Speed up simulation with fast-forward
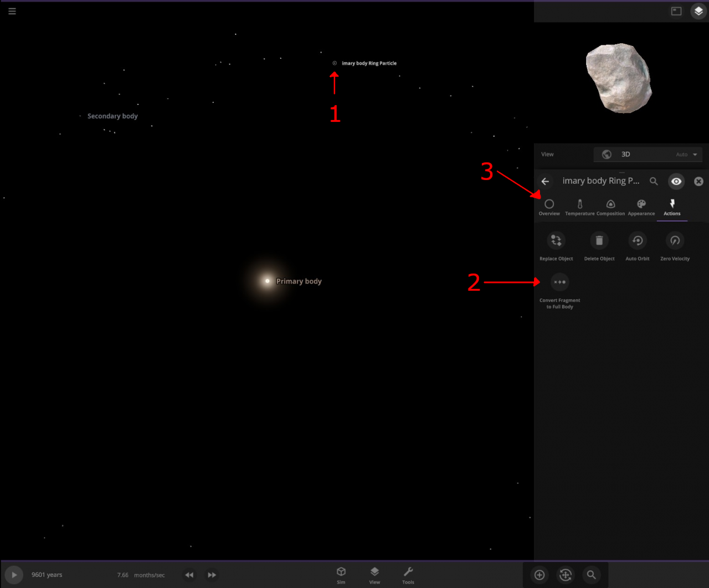The height and width of the screenshot is (588, 709). point(212,575)
